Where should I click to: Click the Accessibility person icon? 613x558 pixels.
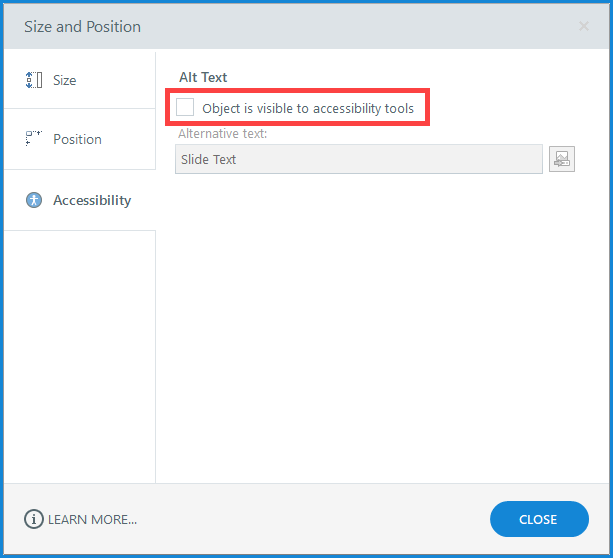pyautogui.click(x=34, y=200)
